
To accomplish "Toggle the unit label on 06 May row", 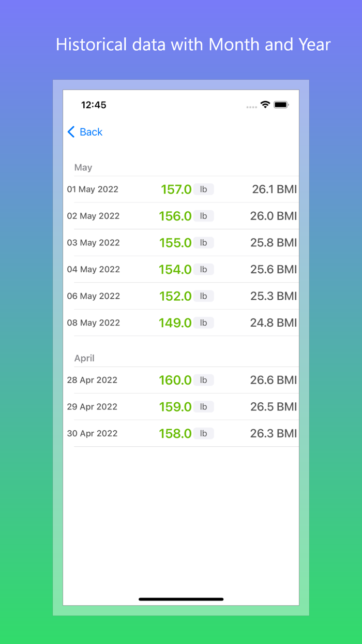I will pos(204,296).
